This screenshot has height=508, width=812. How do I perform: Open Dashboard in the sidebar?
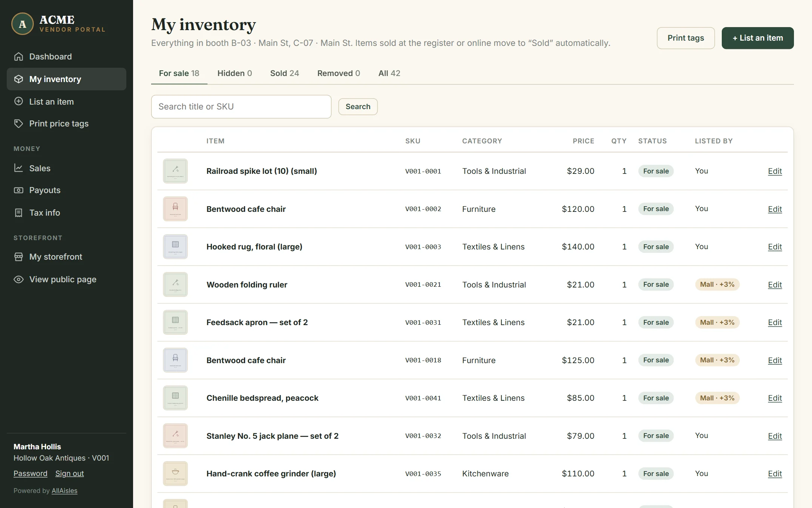67,56
